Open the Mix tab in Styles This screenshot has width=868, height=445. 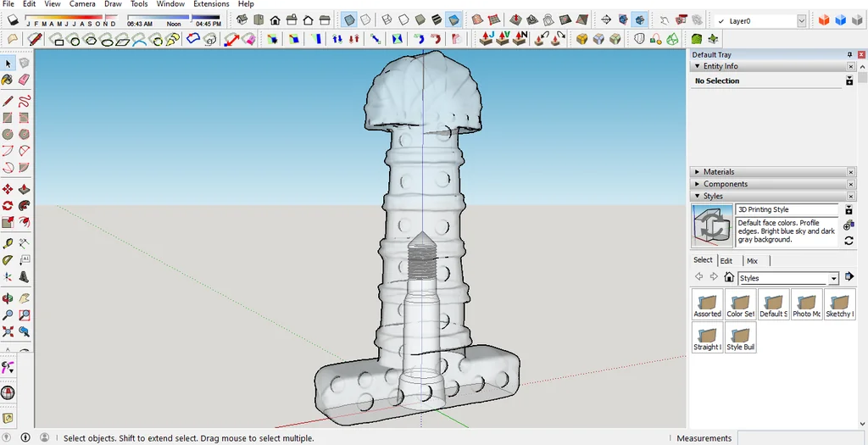pyautogui.click(x=752, y=261)
